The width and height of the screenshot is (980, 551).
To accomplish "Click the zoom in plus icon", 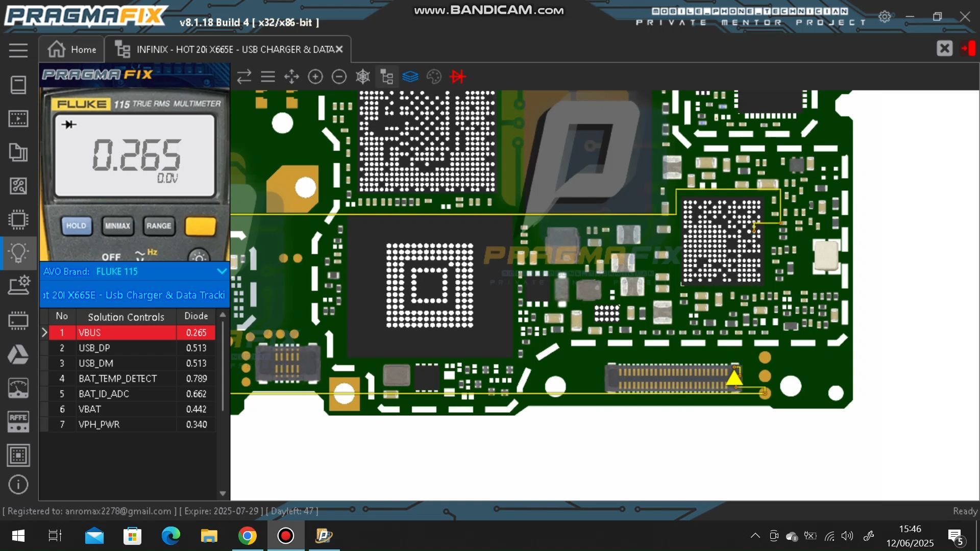I will [315, 77].
